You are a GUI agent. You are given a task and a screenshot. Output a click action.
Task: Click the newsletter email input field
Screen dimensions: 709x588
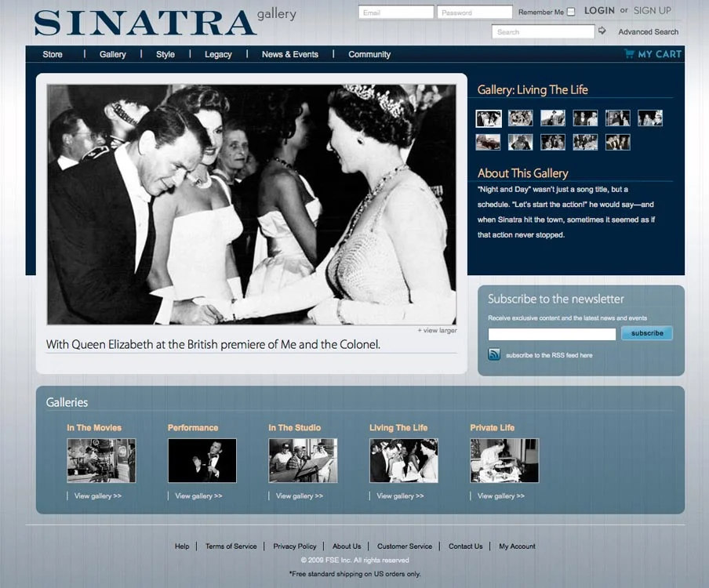click(551, 334)
